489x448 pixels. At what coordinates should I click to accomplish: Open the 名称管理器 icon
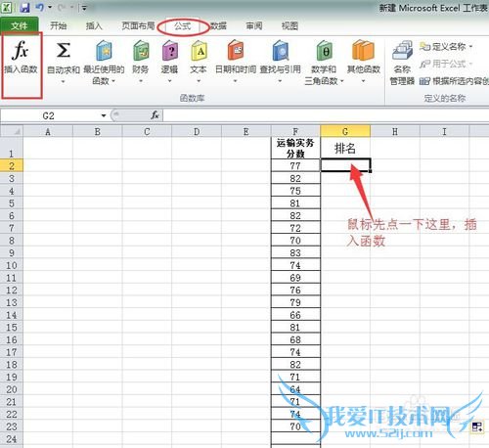click(402, 51)
